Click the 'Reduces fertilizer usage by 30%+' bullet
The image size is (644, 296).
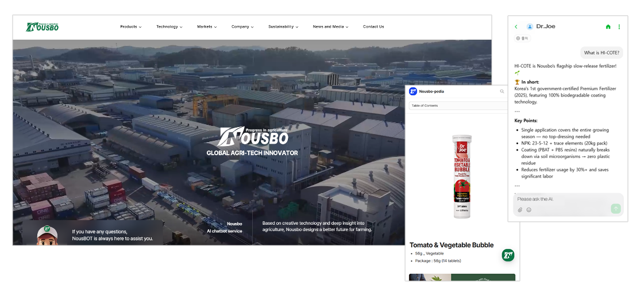[565, 172]
